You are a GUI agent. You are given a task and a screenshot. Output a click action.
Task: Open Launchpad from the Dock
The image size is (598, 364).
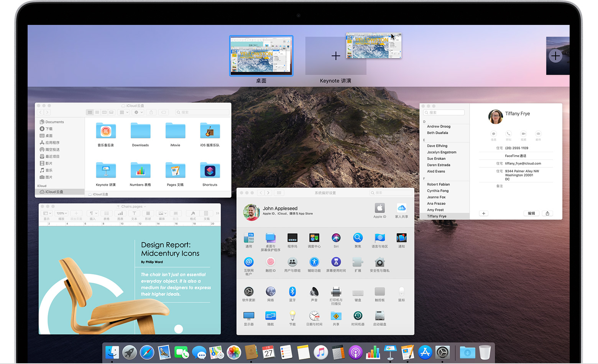130,353
